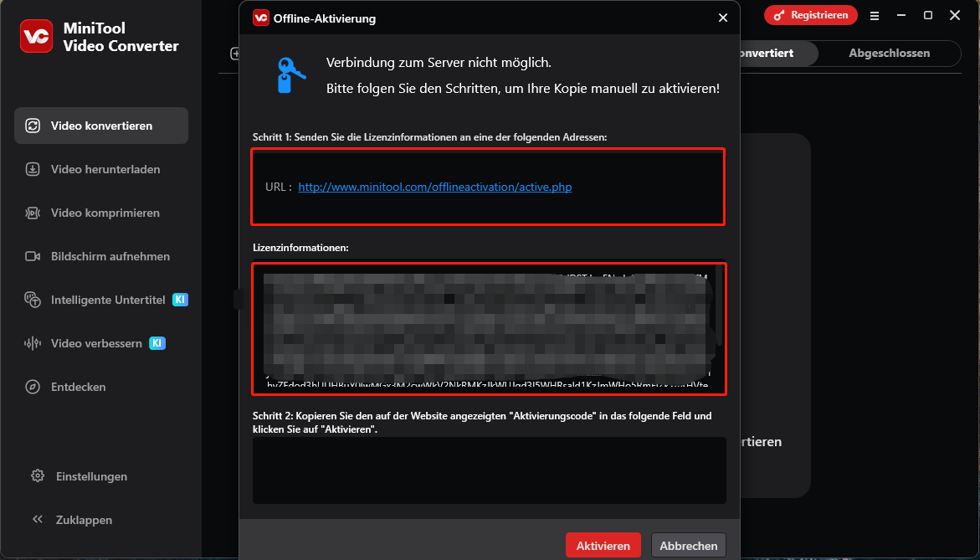Click the Video konvertieren refresh icon
This screenshot has height=560, width=980.
click(33, 126)
